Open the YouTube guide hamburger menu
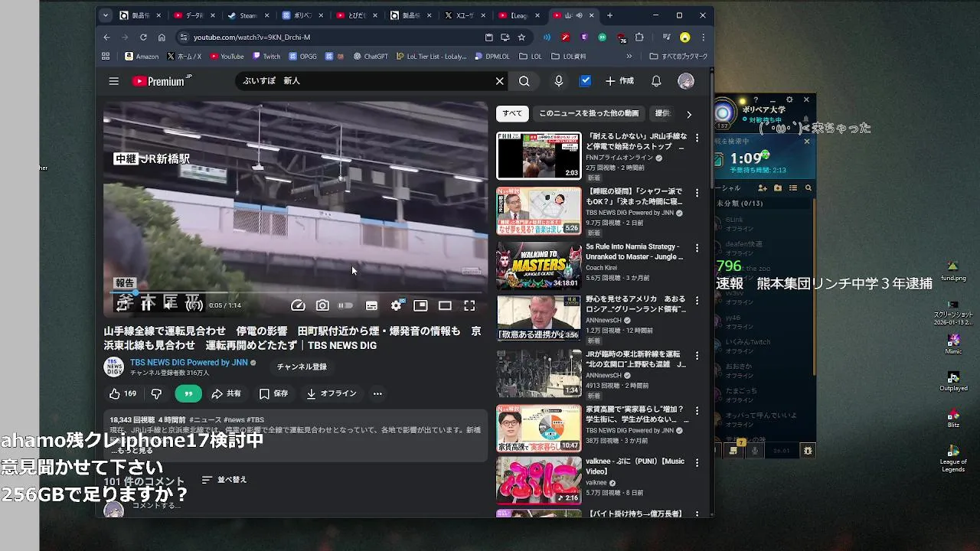The image size is (980, 551). [x=113, y=81]
